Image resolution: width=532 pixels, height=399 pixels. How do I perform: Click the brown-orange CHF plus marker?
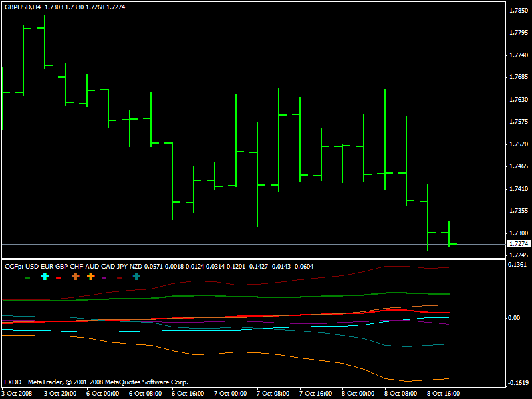click(x=75, y=277)
